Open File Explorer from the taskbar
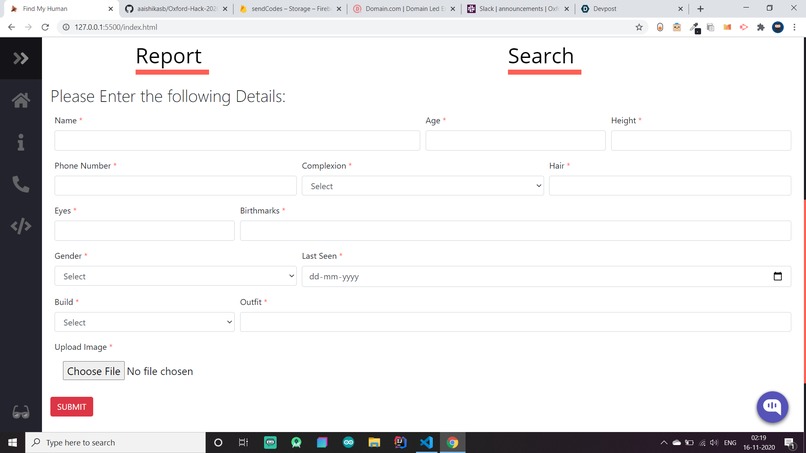 (374, 442)
